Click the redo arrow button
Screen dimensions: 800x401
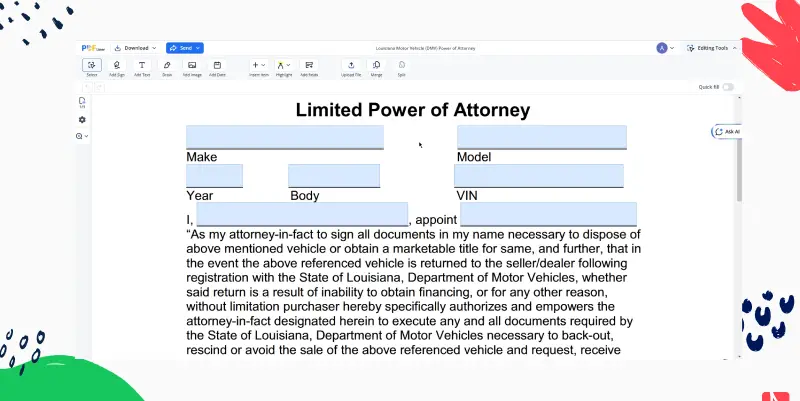99,87
